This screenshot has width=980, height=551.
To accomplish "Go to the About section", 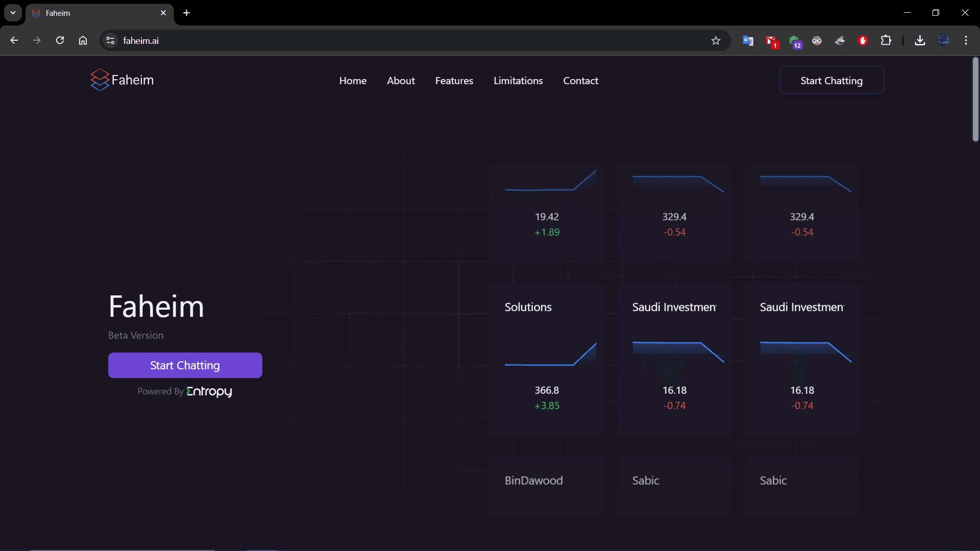I will [401, 81].
